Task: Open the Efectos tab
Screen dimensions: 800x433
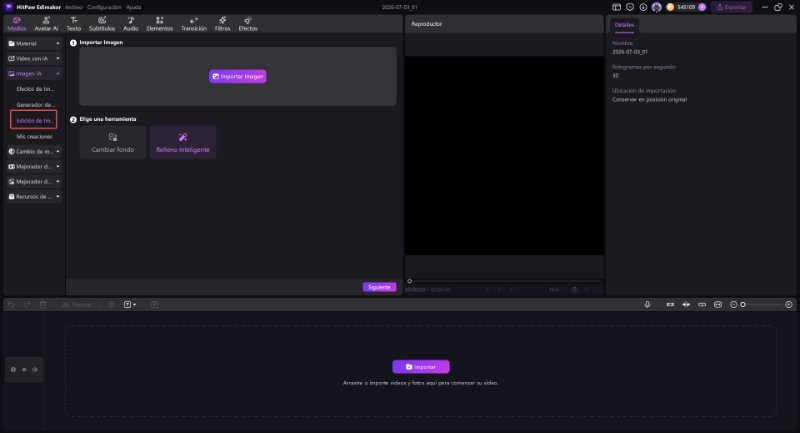Action: pos(248,24)
